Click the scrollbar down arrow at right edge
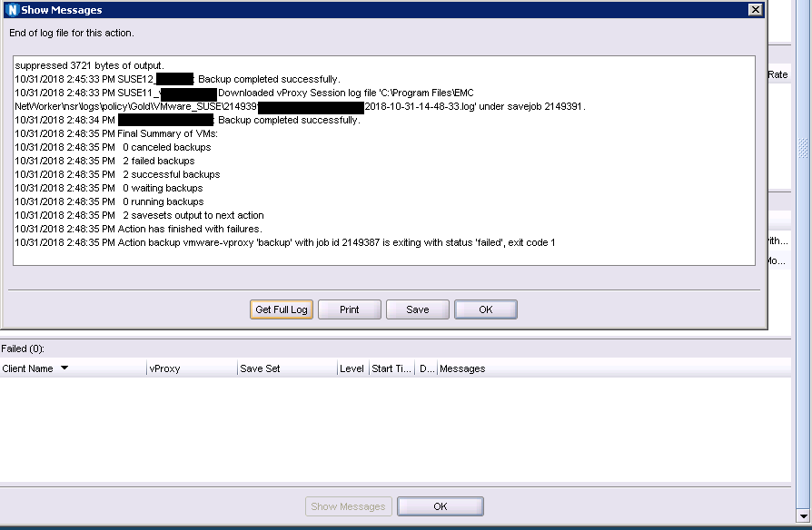This screenshot has width=812, height=530. click(x=803, y=516)
